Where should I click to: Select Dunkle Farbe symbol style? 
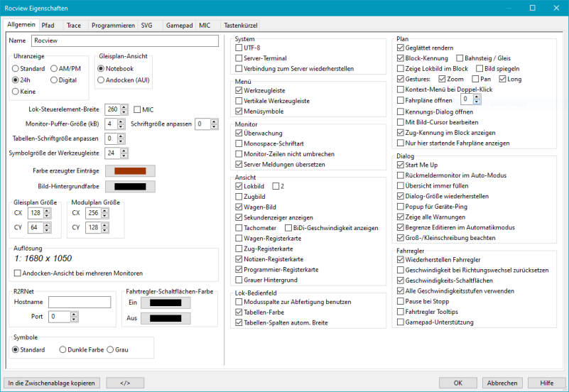pos(63,349)
